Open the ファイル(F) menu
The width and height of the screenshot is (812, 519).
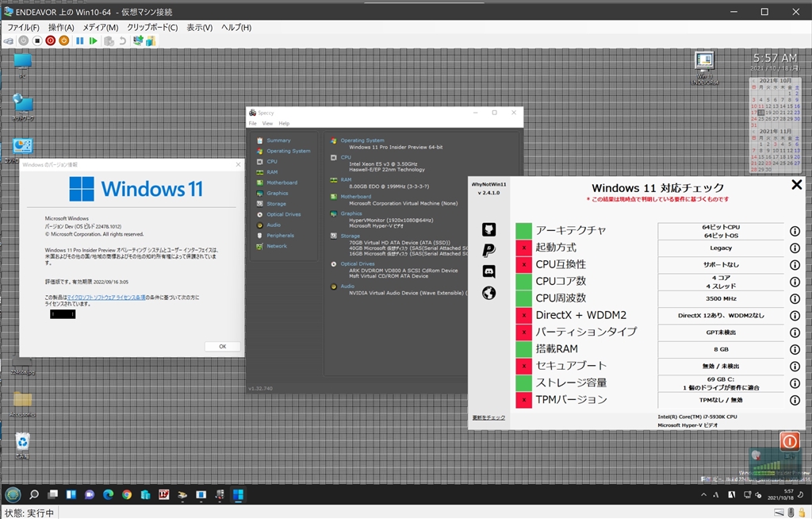pyautogui.click(x=23, y=28)
